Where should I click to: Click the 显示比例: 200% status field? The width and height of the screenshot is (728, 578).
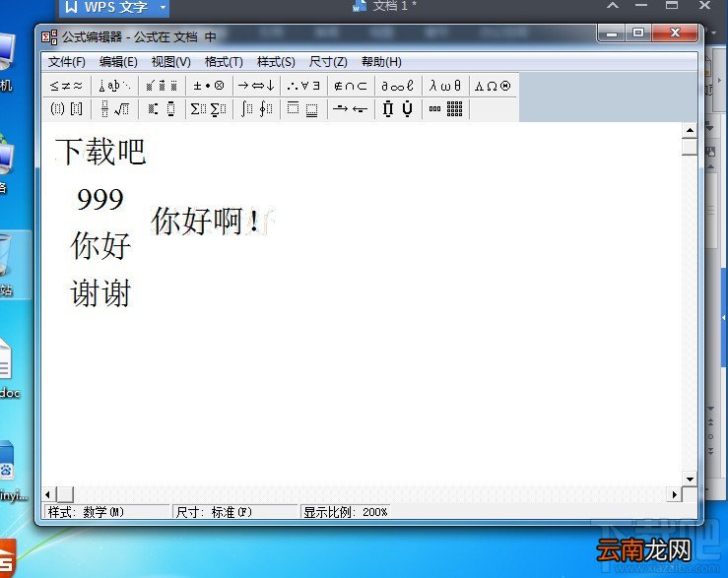coord(346,512)
